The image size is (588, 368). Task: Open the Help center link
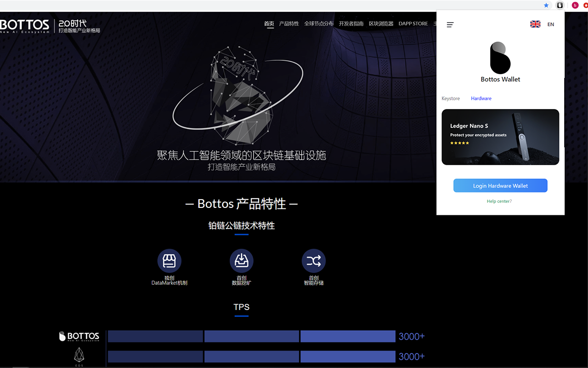[499, 201]
